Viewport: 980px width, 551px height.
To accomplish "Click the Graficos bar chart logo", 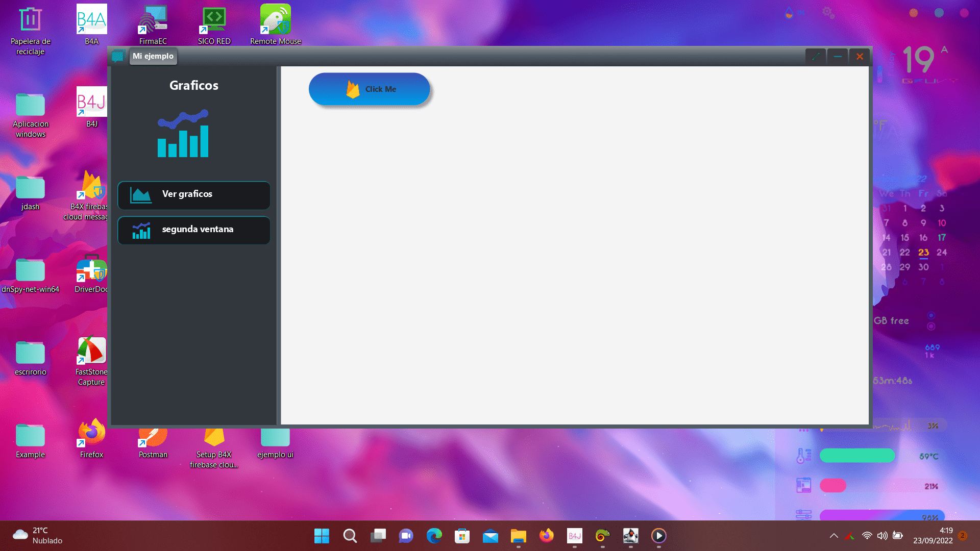I will [x=183, y=134].
